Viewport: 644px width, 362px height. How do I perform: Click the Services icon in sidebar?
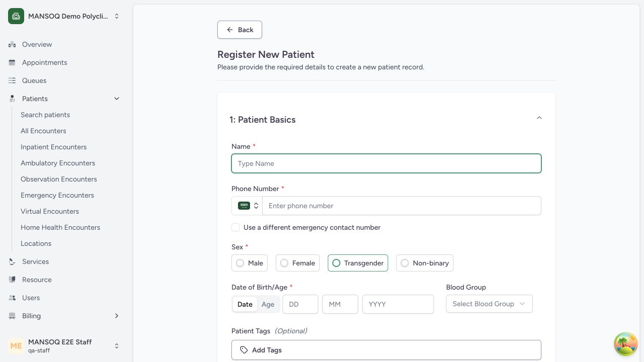[x=12, y=261]
